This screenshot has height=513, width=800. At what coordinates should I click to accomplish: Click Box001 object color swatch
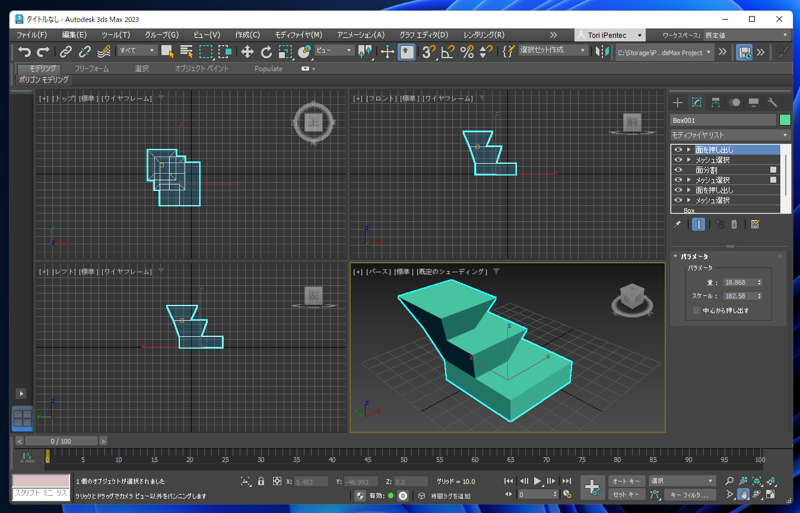pos(785,120)
